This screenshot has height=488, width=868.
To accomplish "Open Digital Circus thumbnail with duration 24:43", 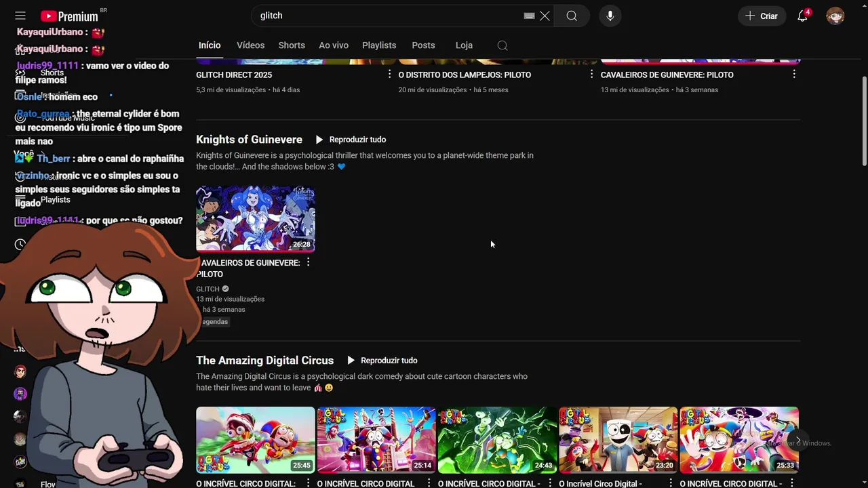I will (x=497, y=439).
